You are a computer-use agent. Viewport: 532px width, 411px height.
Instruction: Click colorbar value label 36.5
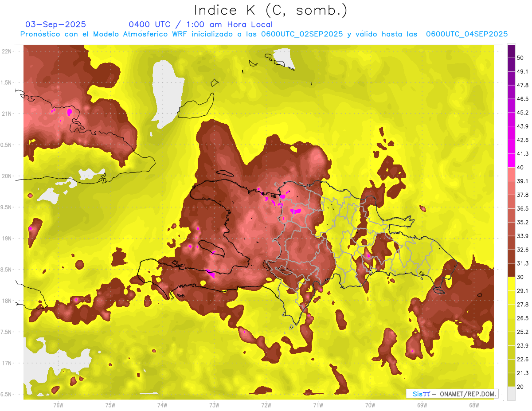(x=523, y=208)
